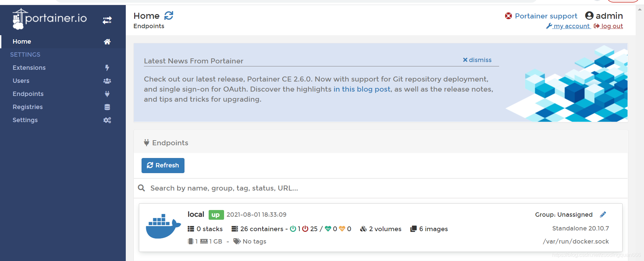644x261 pixels.
Task: Click the '6 images' text
Action: (x=433, y=229)
